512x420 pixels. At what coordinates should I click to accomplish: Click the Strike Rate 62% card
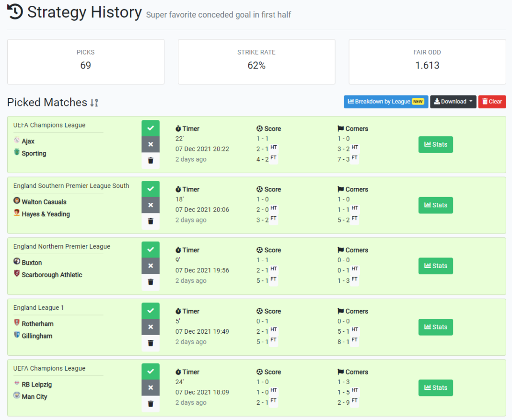[x=256, y=61]
